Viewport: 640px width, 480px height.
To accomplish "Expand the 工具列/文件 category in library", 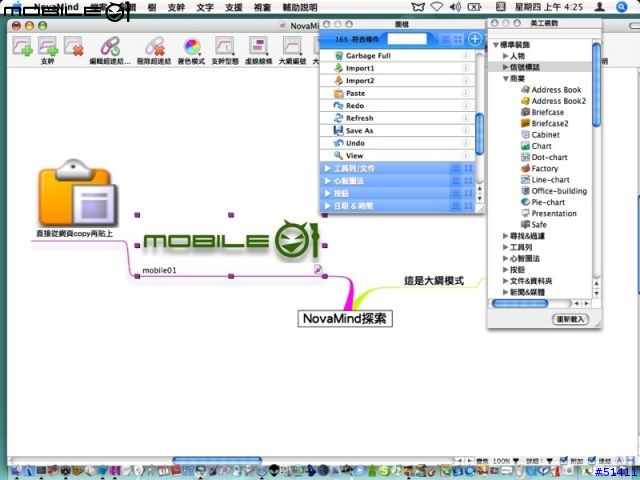I will point(327,169).
